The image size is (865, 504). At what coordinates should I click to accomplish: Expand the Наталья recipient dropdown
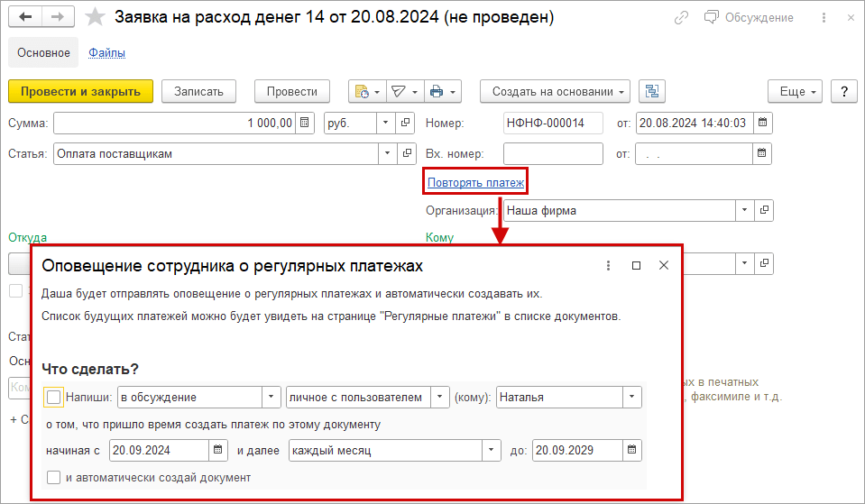[631, 397]
